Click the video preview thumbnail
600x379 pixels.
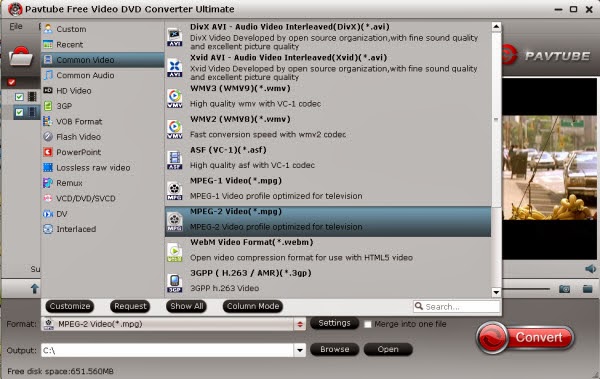point(549,168)
